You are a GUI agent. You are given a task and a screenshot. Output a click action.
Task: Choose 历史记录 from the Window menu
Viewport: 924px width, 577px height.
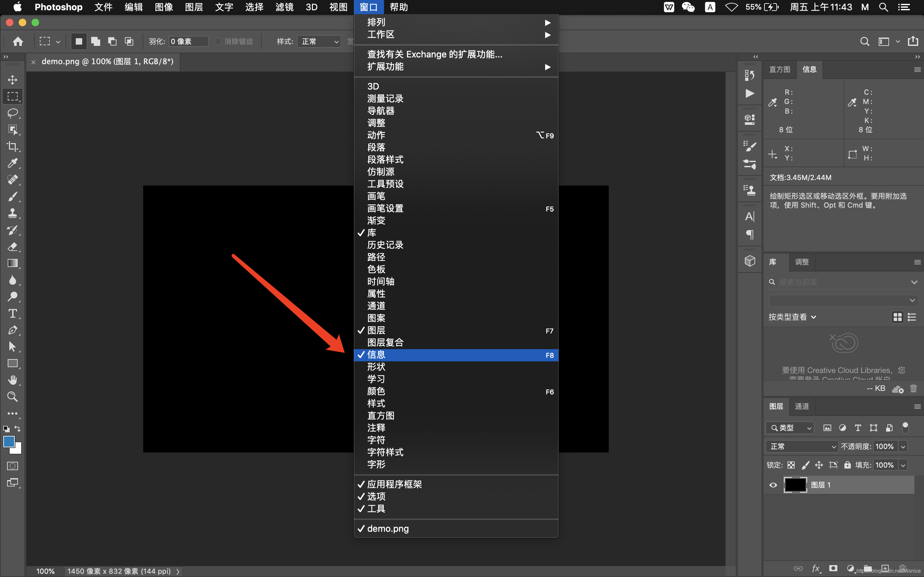tap(385, 245)
